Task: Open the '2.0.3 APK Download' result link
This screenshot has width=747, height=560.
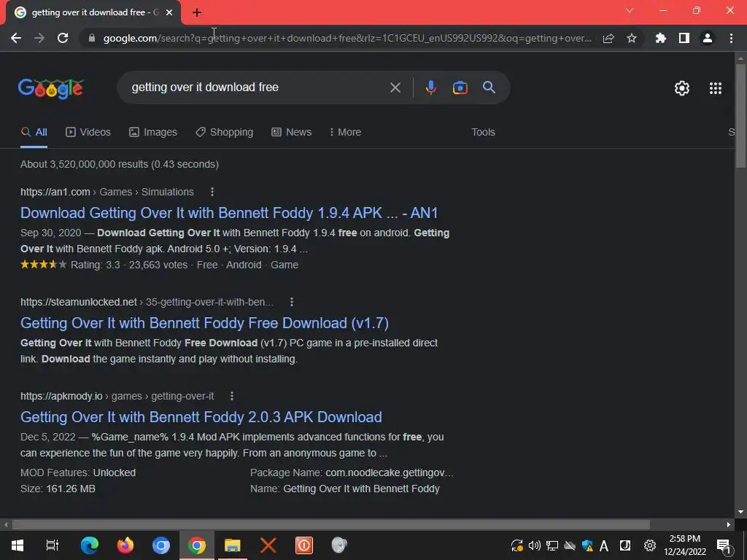Action: 201,417
